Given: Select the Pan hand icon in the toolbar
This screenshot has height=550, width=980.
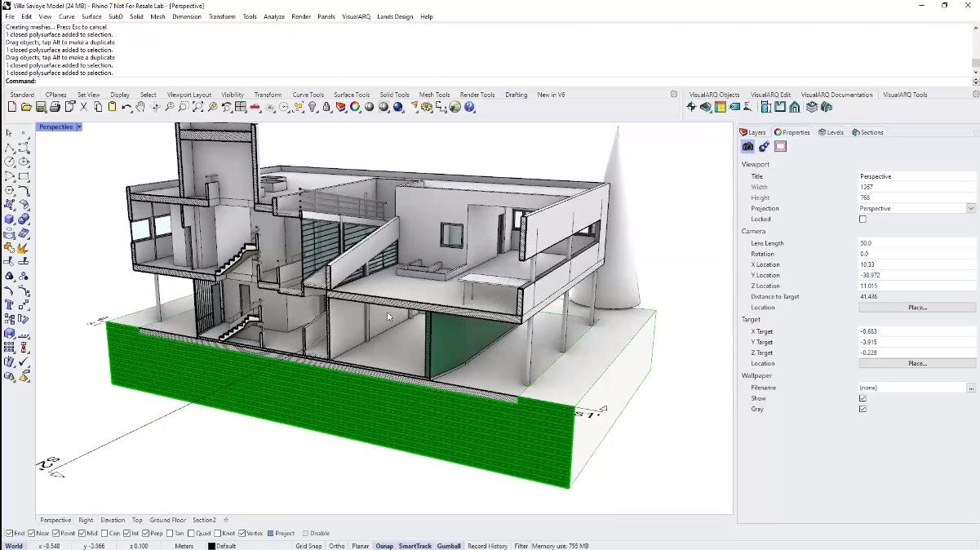Looking at the screenshot, I should (140, 106).
